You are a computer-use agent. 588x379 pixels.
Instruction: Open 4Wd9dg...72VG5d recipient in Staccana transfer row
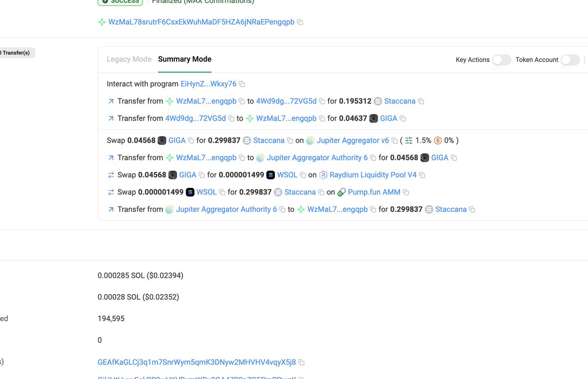point(286,101)
